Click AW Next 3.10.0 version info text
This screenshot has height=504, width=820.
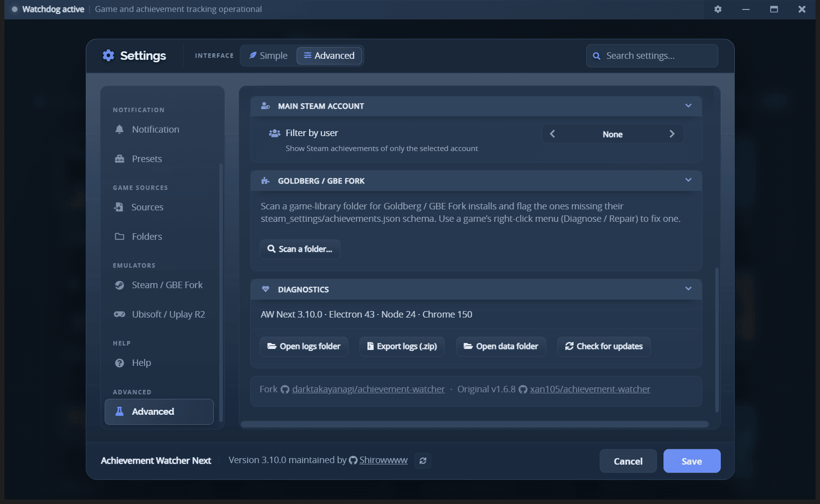click(x=366, y=314)
